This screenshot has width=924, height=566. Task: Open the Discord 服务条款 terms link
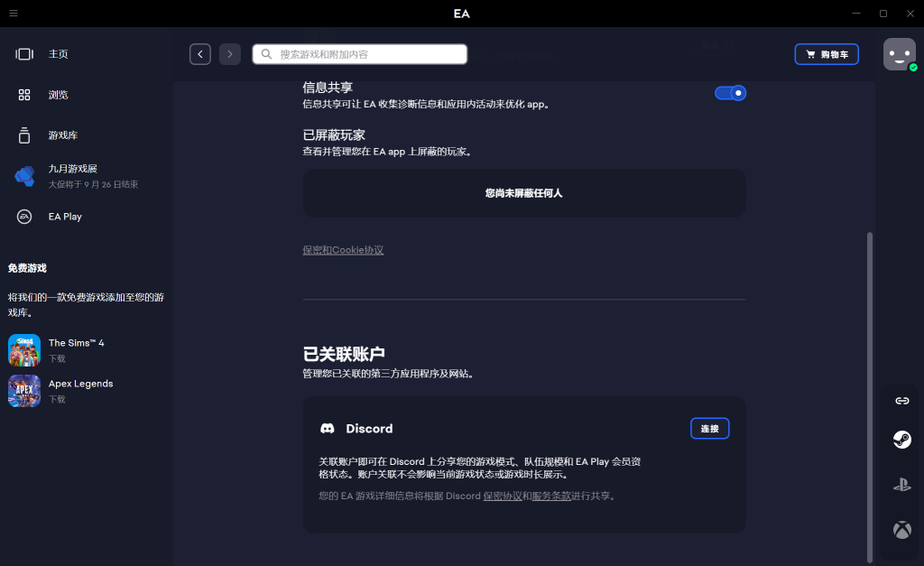click(x=551, y=496)
